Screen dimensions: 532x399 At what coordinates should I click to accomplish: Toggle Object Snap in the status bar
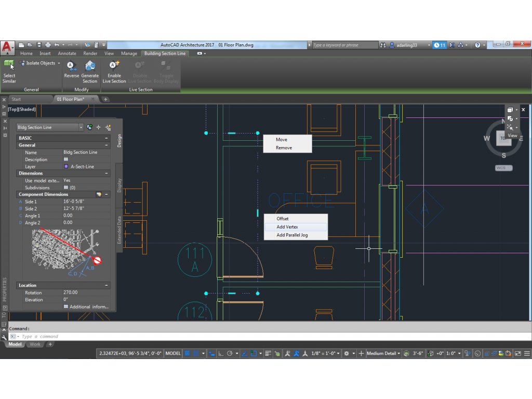(x=254, y=353)
